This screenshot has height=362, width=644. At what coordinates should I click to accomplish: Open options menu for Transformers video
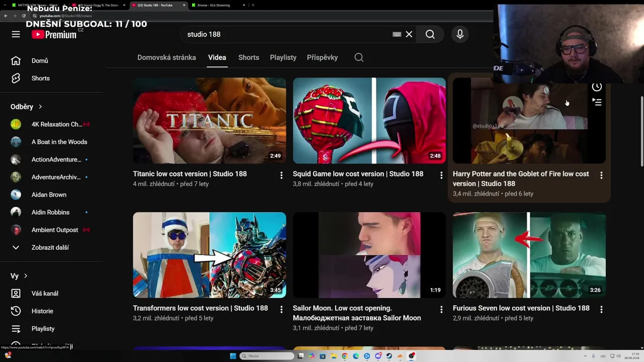coord(281,309)
